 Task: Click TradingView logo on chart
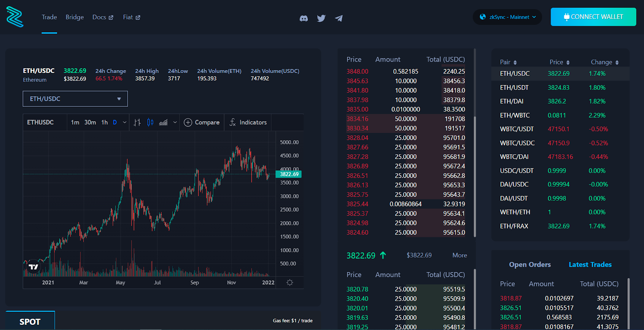33,267
